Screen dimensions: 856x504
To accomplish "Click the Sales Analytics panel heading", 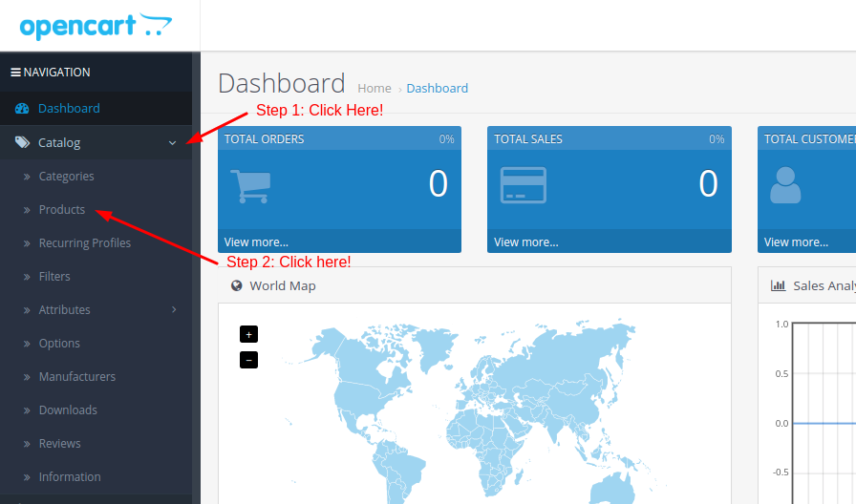I will [x=824, y=285].
